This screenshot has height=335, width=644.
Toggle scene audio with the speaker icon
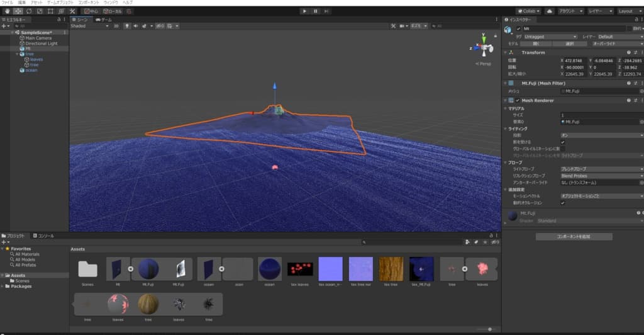(135, 26)
